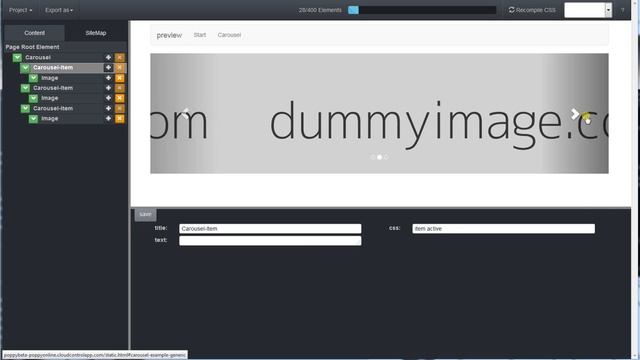Open the Project menu

(x=20, y=10)
